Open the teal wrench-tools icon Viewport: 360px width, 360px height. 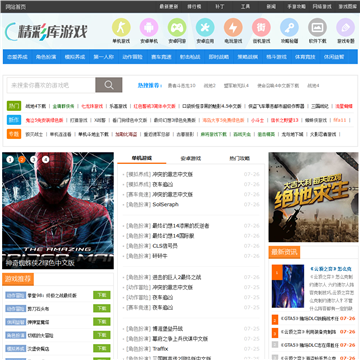tap(205, 27)
